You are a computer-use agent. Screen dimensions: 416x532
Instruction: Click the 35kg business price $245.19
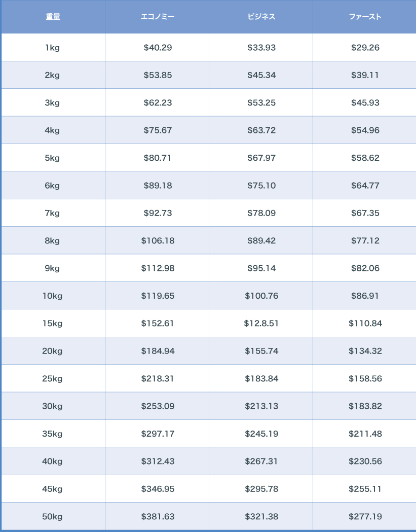click(261, 434)
